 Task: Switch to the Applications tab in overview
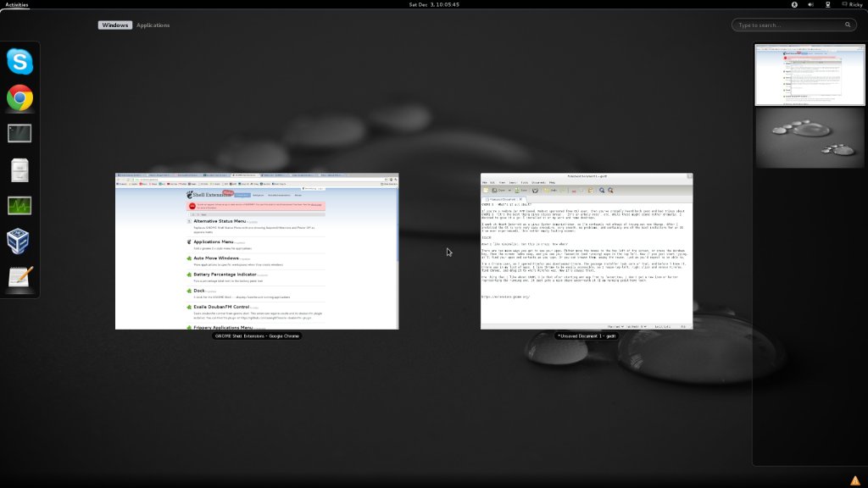[153, 25]
